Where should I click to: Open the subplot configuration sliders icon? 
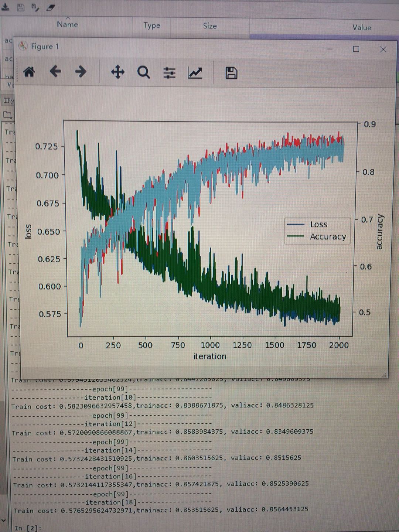click(169, 73)
